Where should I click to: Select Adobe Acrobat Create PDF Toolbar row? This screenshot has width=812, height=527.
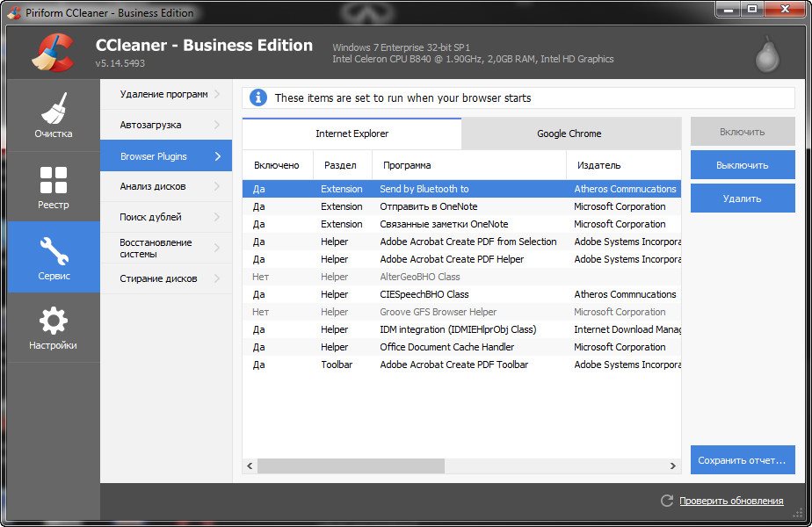(x=461, y=365)
